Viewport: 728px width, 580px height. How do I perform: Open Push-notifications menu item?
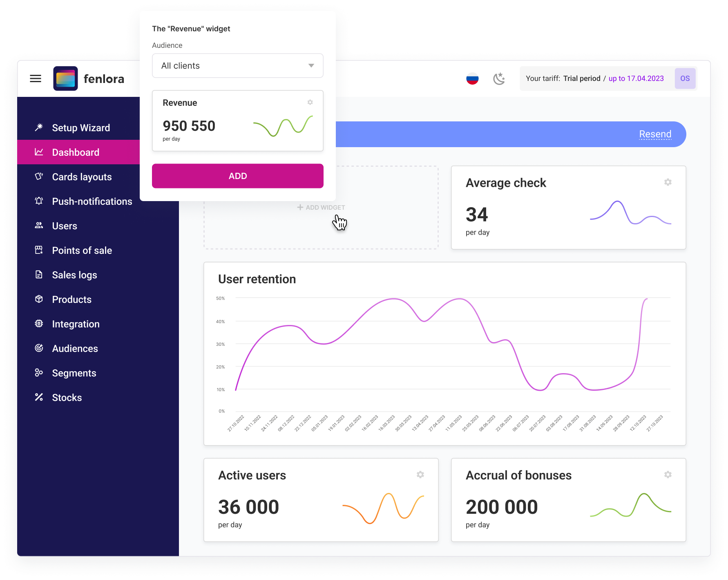[x=92, y=202]
